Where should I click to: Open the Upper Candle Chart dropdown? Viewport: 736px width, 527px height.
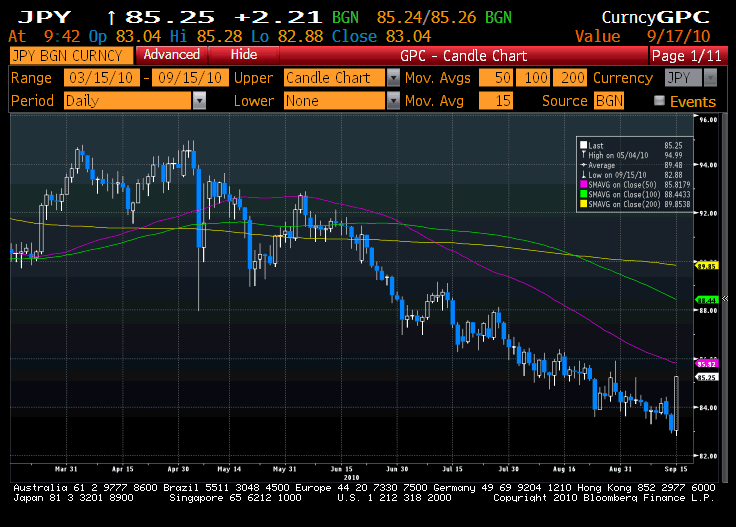click(393, 78)
